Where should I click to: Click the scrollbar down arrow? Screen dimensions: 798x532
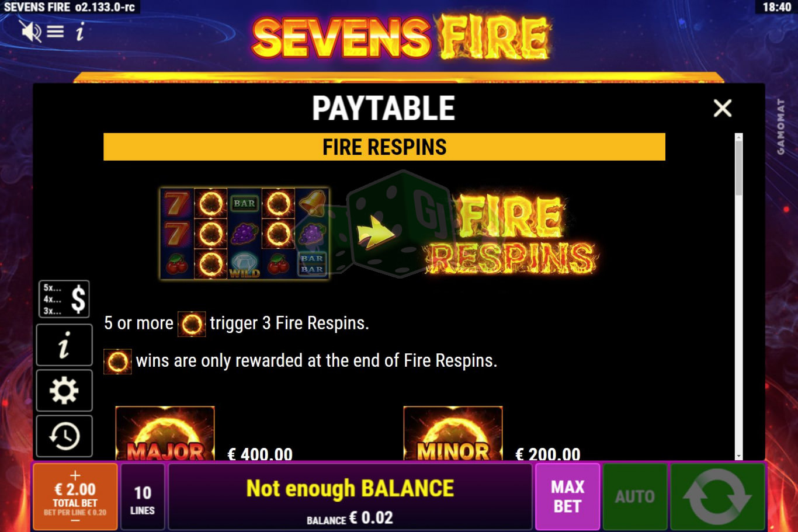[x=739, y=456]
